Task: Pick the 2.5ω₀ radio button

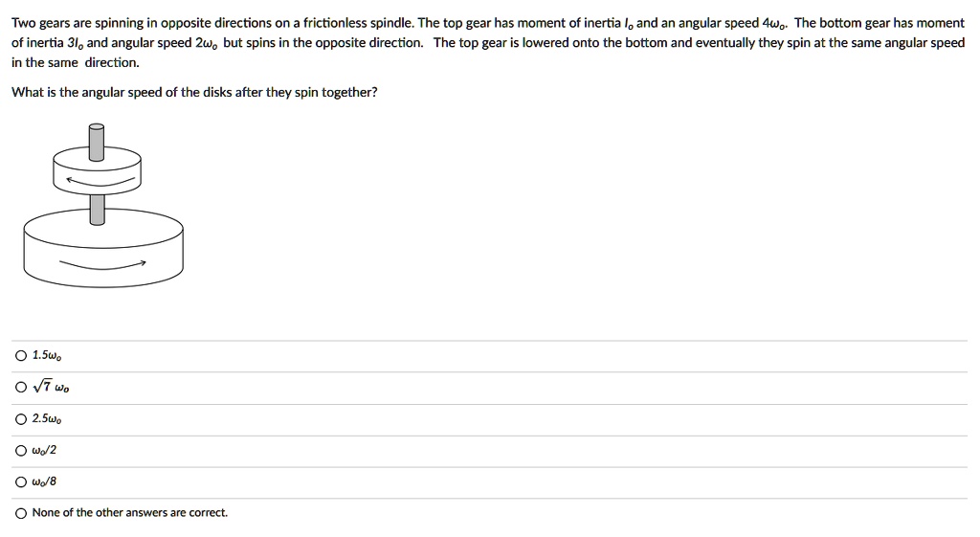Action: [x=20, y=419]
